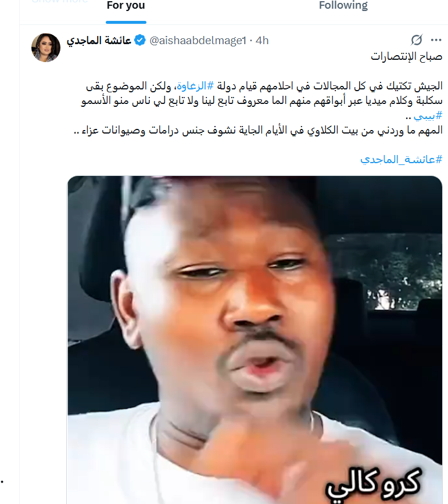
Task: Switch to the Following tab
Action: click(343, 5)
